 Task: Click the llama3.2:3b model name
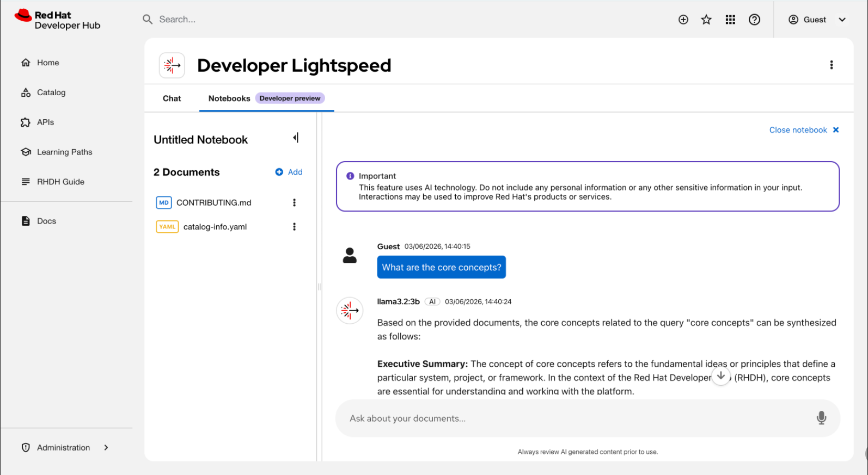pyautogui.click(x=399, y=301)
